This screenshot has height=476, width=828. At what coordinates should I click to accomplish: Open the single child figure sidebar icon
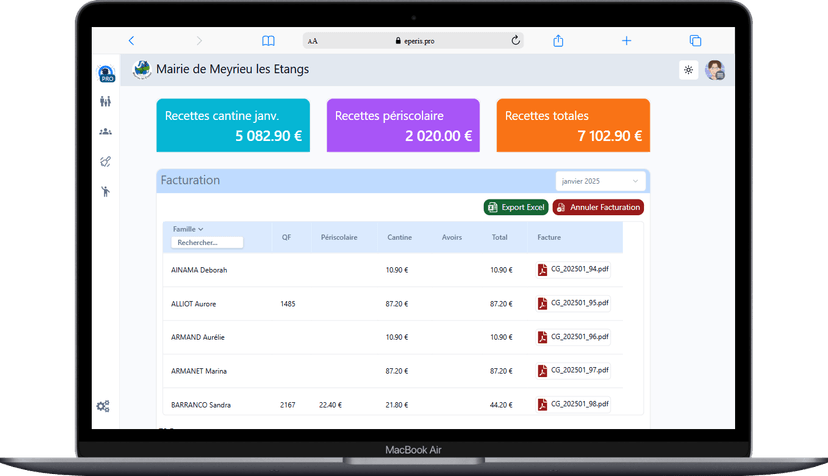click(105, 191)
